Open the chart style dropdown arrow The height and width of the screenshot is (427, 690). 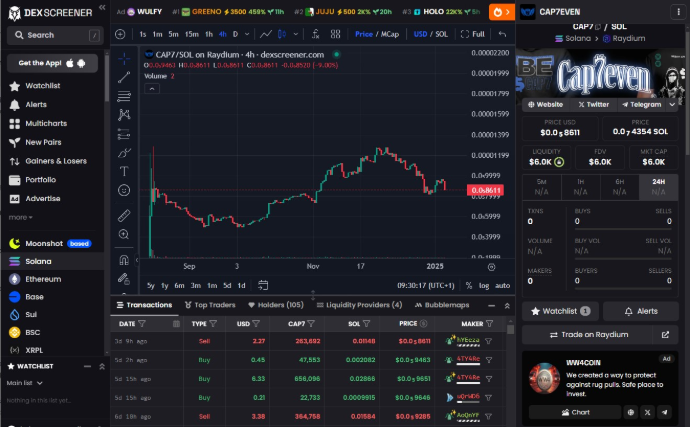[x=296, y=34]
